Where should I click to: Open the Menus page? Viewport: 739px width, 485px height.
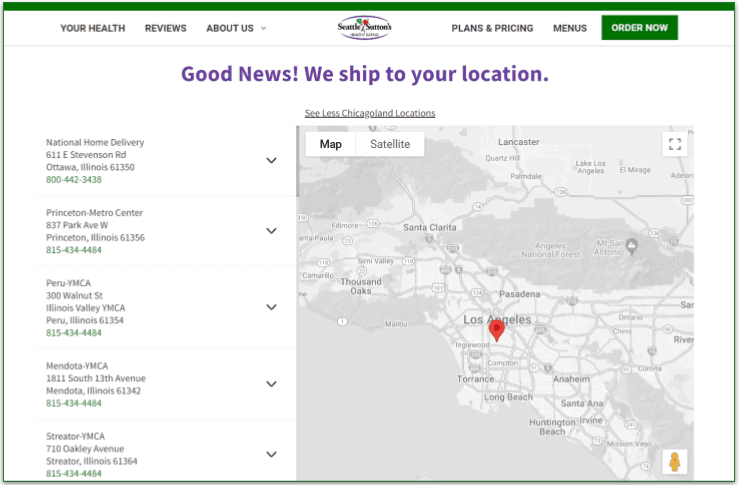pyautogui.click(x=570, y=28)
